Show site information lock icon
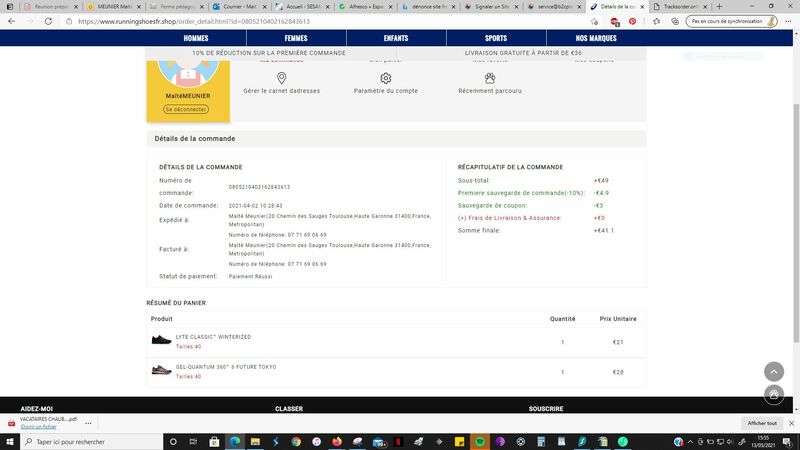The image size is (800, 450). point(69,21)
